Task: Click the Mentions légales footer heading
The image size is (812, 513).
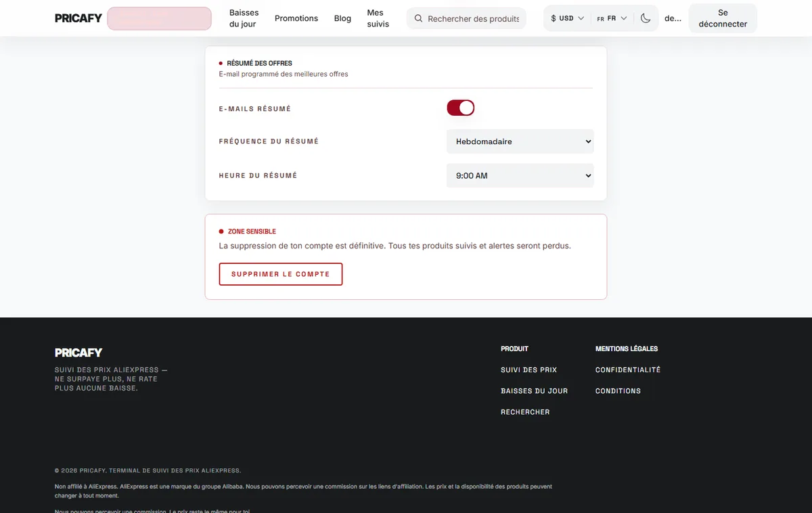Action: [x=627, y=349]
